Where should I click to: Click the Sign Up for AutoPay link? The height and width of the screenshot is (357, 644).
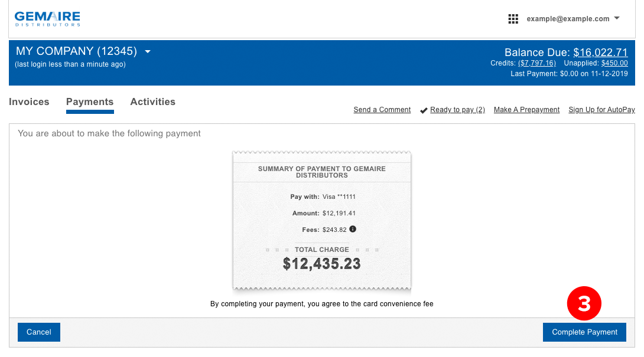(x=601, y=110)
